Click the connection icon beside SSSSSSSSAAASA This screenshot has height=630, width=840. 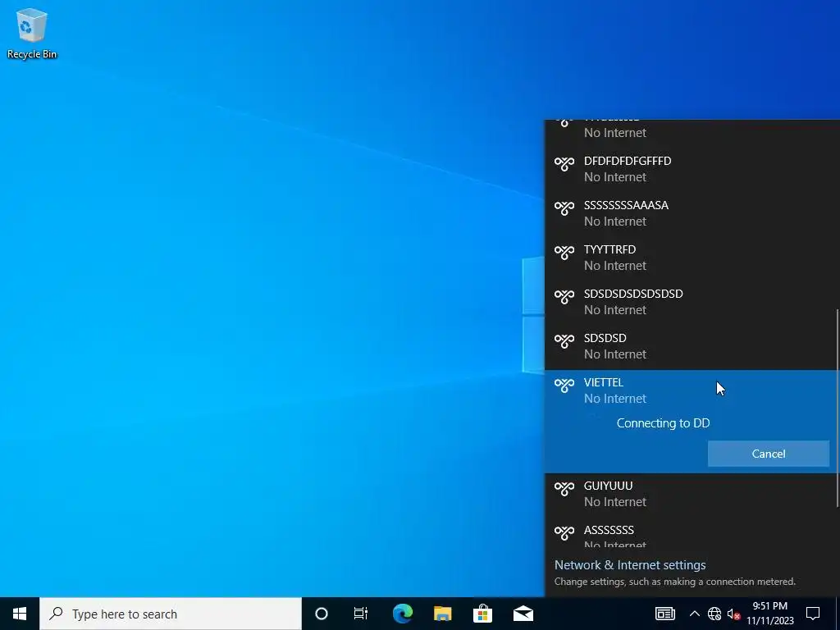point(564,208)
